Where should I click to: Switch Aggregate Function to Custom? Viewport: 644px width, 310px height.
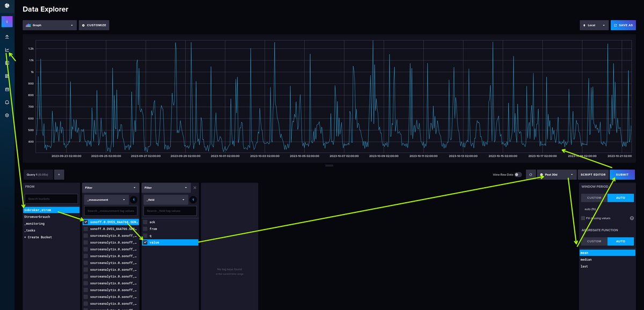594,241
